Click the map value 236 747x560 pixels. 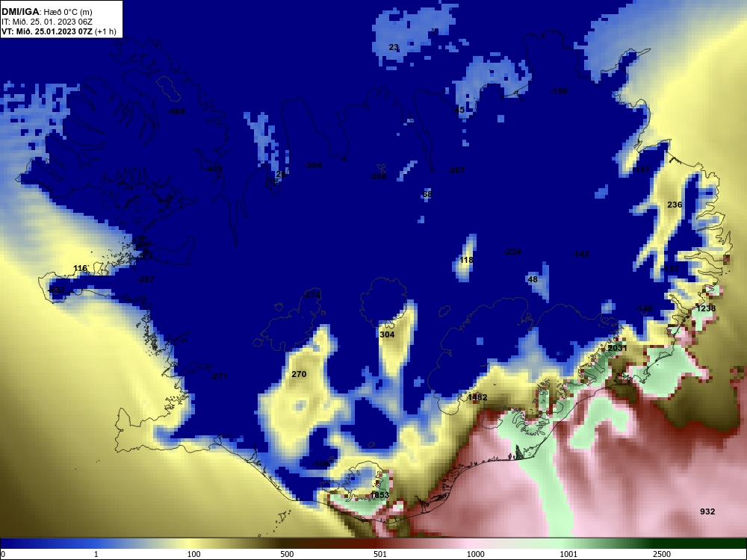[675, 205]
